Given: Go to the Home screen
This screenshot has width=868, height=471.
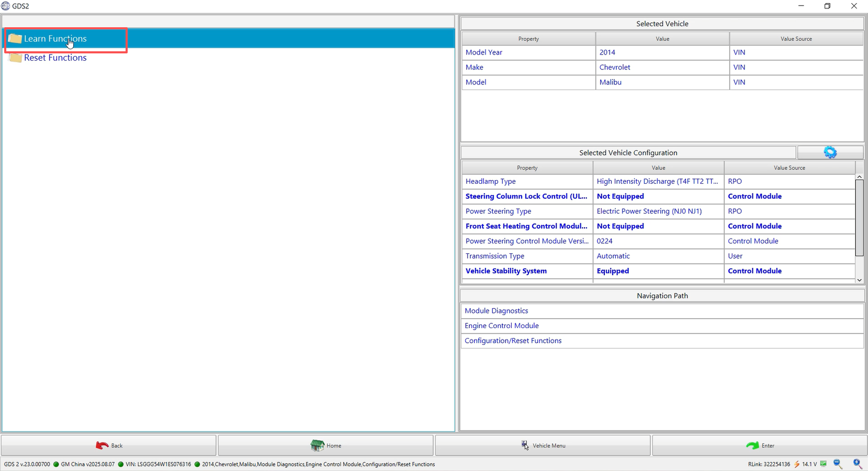Looking at the screenshot, I should 325,445.
